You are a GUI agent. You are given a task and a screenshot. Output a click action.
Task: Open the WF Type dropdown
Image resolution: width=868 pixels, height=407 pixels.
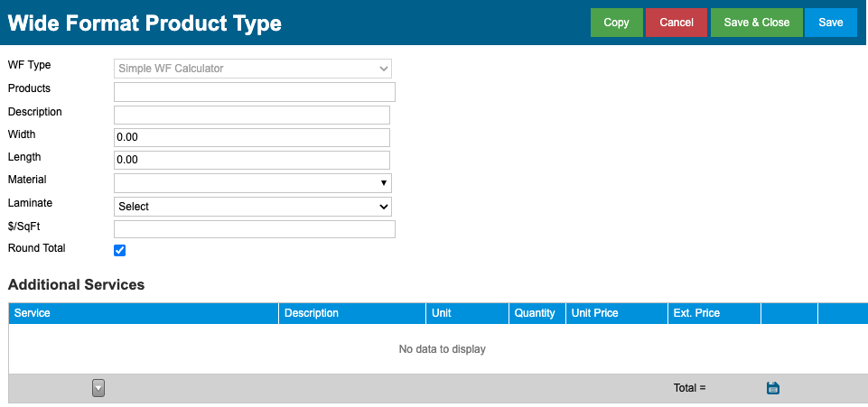pos(253,69)
